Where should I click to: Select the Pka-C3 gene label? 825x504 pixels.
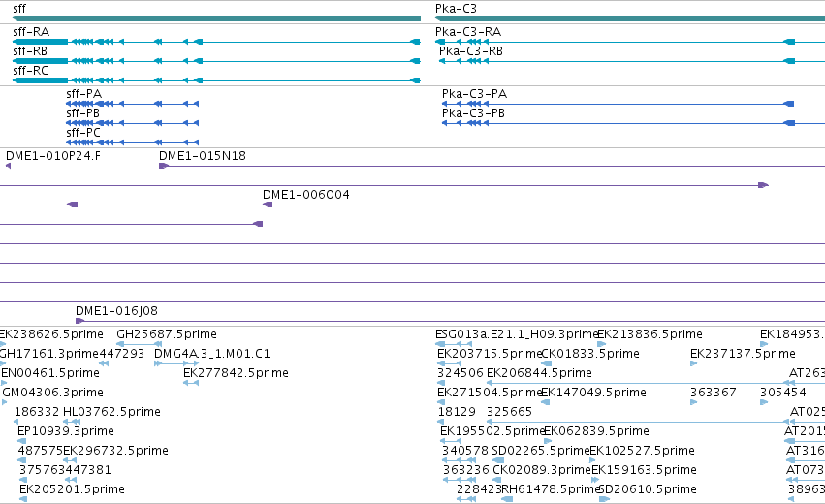(456, 9)
